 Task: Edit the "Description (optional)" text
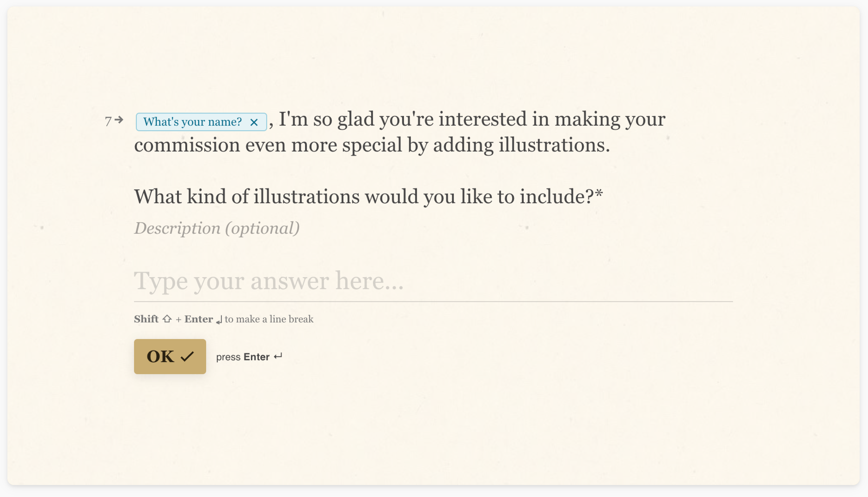[217, 228]
